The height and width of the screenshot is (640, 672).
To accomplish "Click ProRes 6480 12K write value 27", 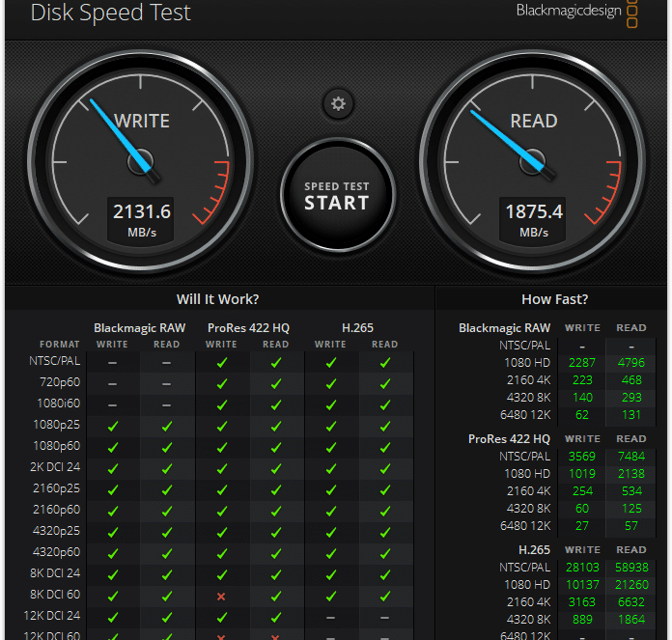I will click(582, 526).
